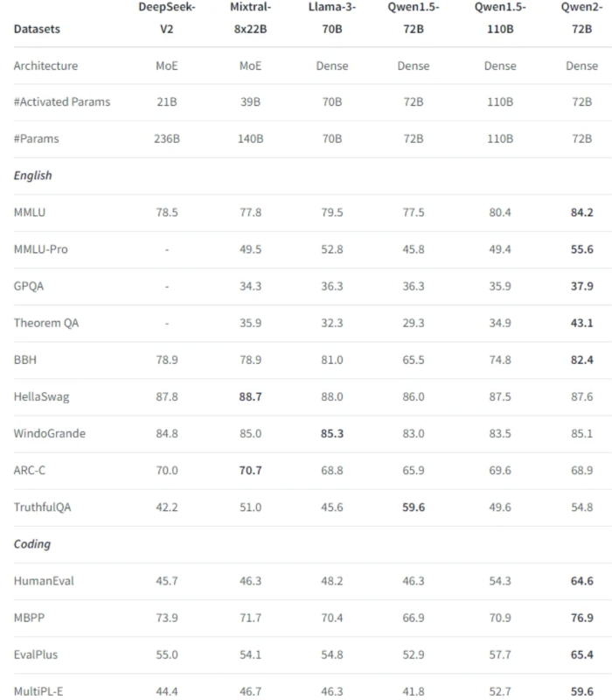Click the Datasets column header
This screenshot has height=700, width=612.
click(37, 29)
